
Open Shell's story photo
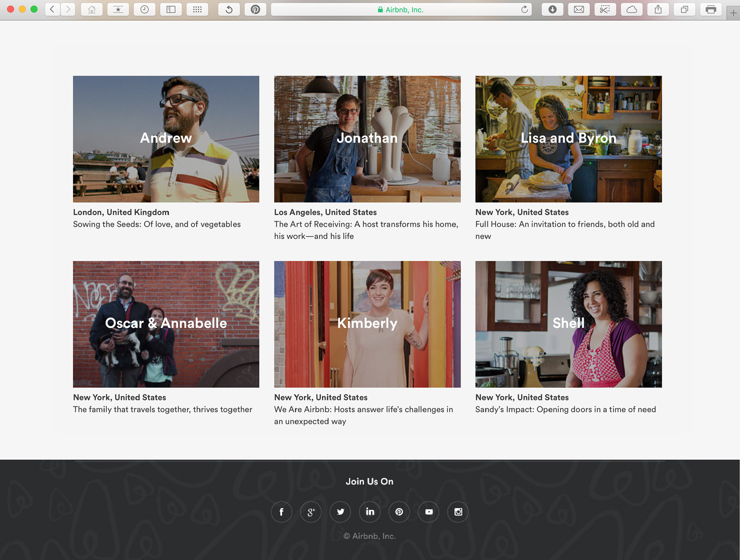coord(568,324)
